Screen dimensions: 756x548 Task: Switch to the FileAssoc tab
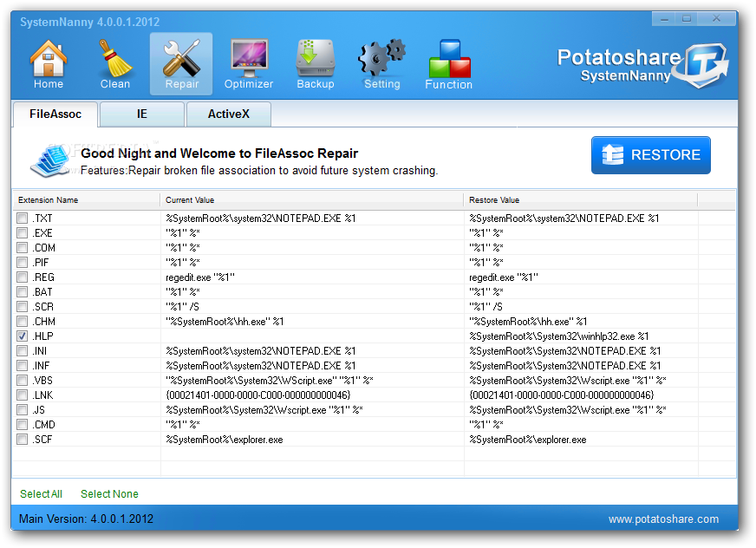[55, 114]
